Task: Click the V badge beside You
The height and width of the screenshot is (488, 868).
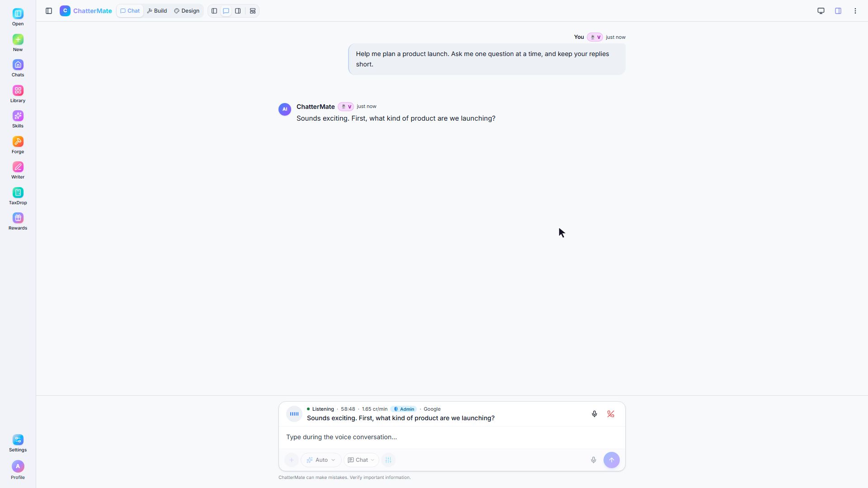Action: pyautogui.click(x=595, y=37)
